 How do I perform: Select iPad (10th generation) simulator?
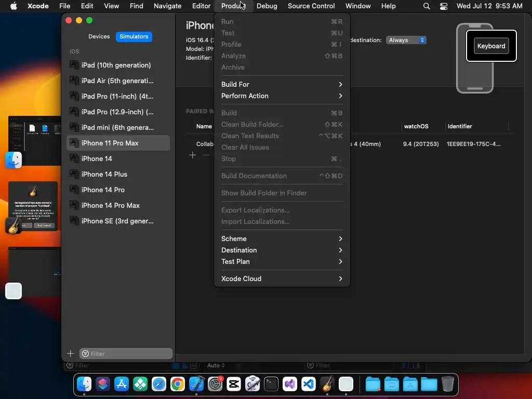pos(118,65)
